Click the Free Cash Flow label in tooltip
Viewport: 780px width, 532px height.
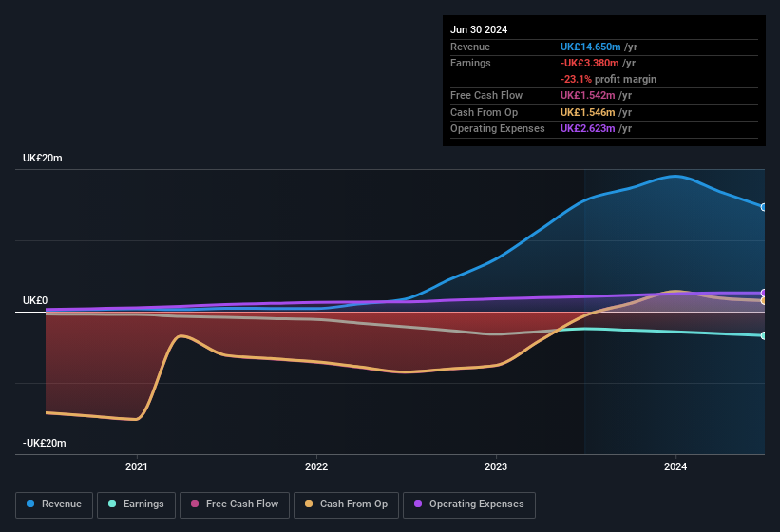click(x=486, y=95)
